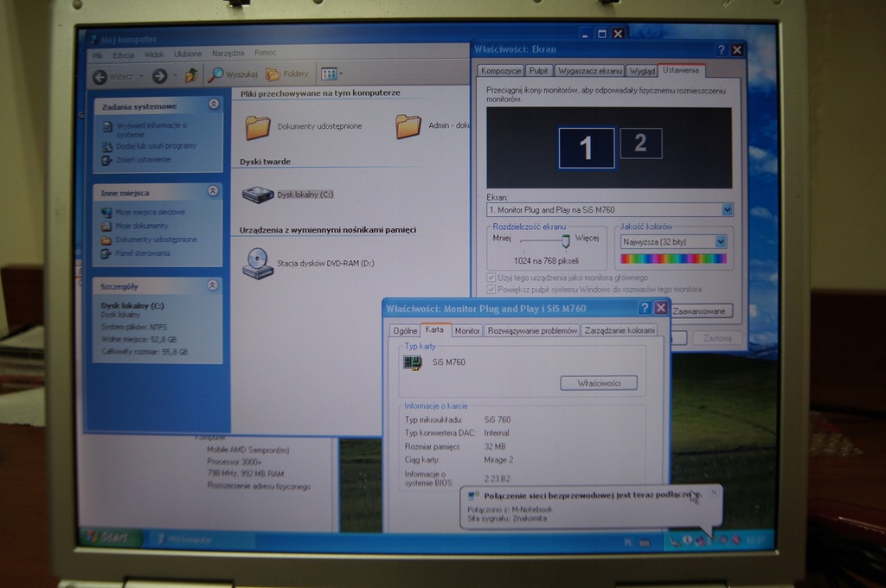The image size is (886, 588).
Task: Switch to the Monitor tab
Action: 467,330
